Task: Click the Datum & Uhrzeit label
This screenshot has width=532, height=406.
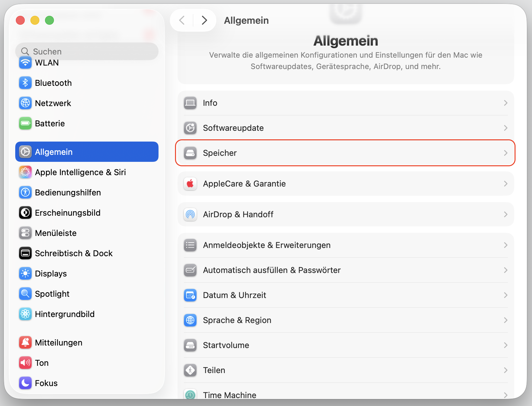Action: (x=235, y=295)
